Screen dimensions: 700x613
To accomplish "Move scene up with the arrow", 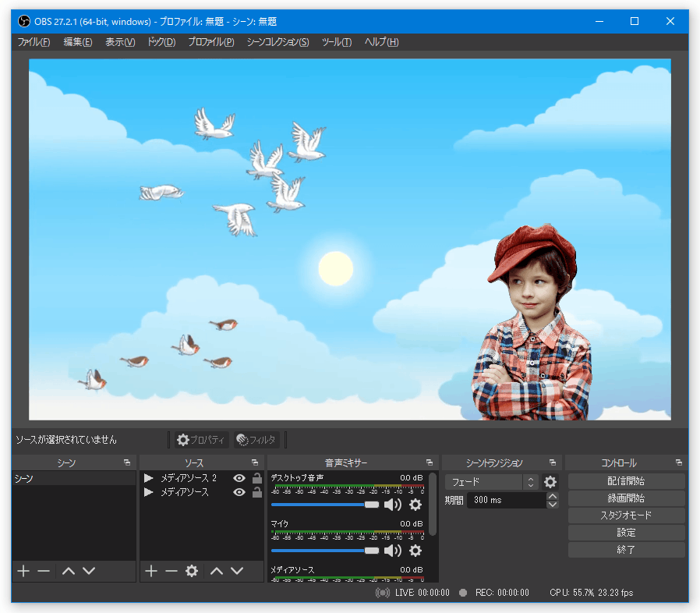I will click(x=69, y=571).
